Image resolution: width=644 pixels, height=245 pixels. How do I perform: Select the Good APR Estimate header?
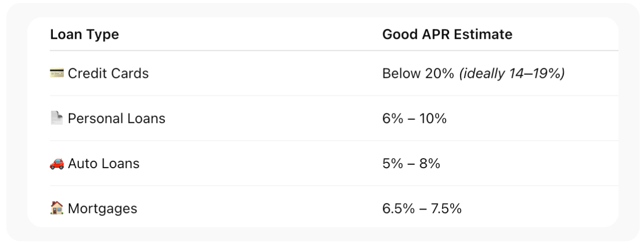click(x=447, y=34)
